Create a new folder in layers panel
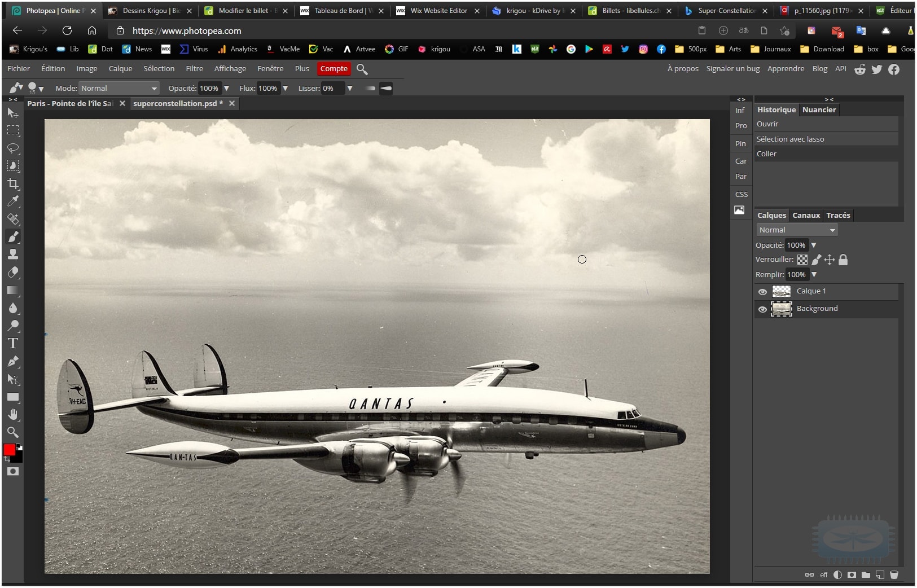This screenshot has width=917, height=588. click(866, 575)
